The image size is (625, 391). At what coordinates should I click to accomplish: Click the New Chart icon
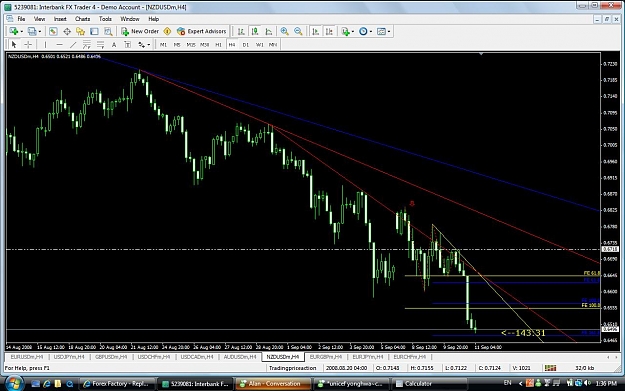[x=13, y=31]
